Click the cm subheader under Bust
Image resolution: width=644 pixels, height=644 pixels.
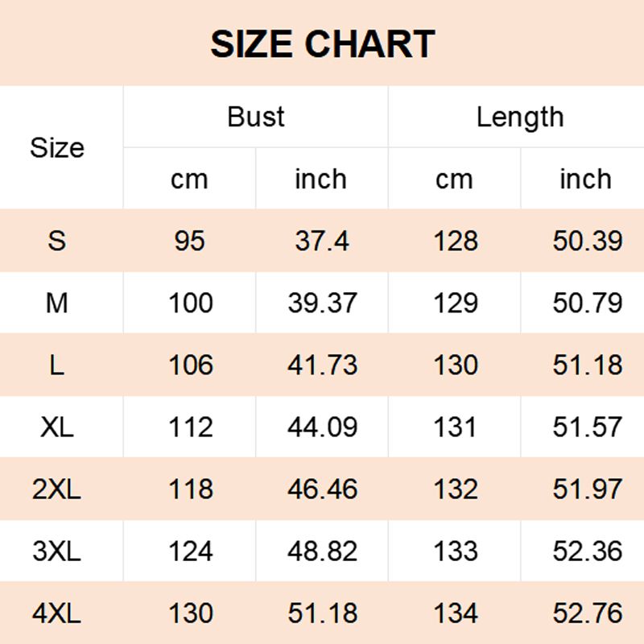click(x=189, y=179)
